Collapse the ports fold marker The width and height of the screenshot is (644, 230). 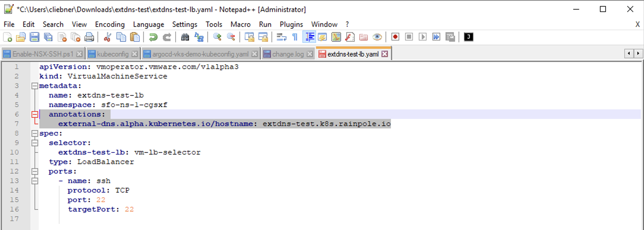pyautogui.click(x=35, y=171)
